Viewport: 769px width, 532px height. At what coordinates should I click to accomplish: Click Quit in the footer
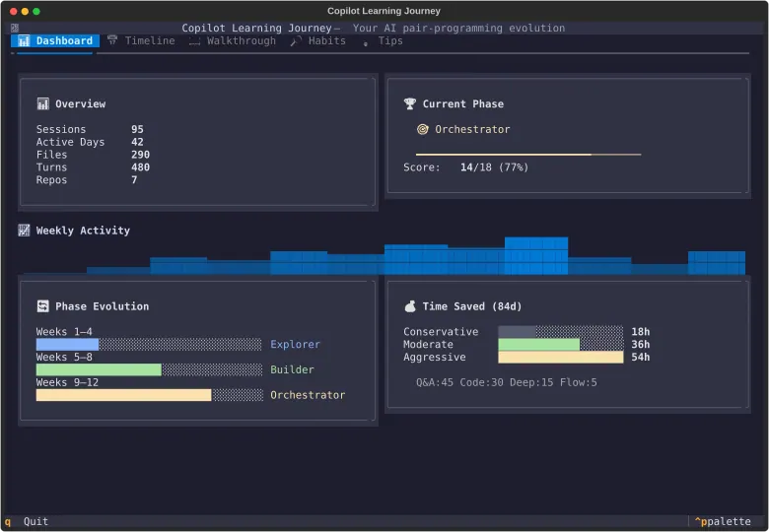35,522
